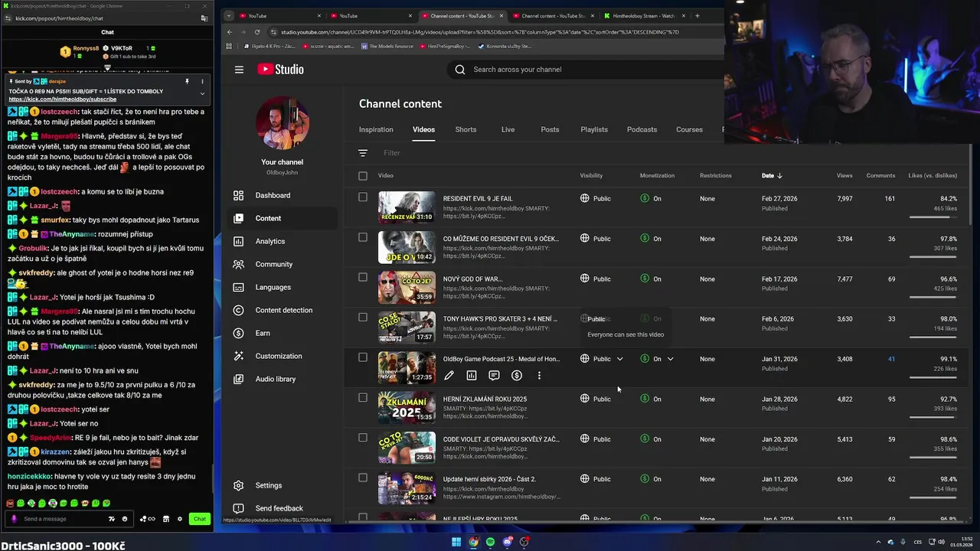Go back in Chrome
Viewport: 980px width, 551px height.
point(230,32)
